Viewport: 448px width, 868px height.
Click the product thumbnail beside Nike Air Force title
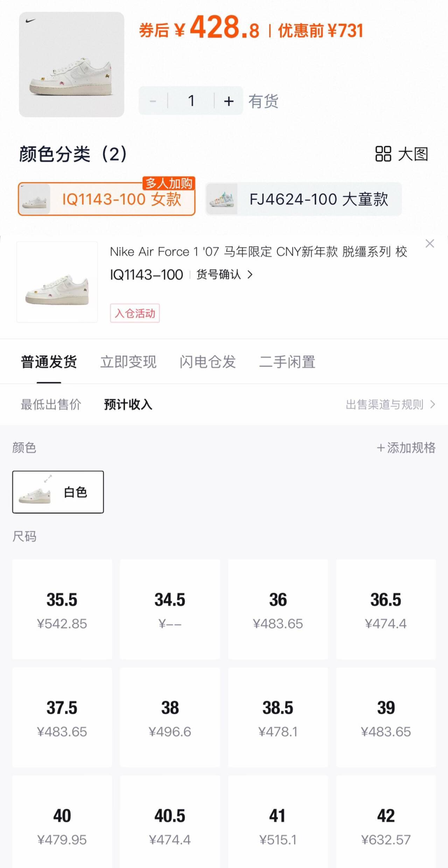coord(57,282)
